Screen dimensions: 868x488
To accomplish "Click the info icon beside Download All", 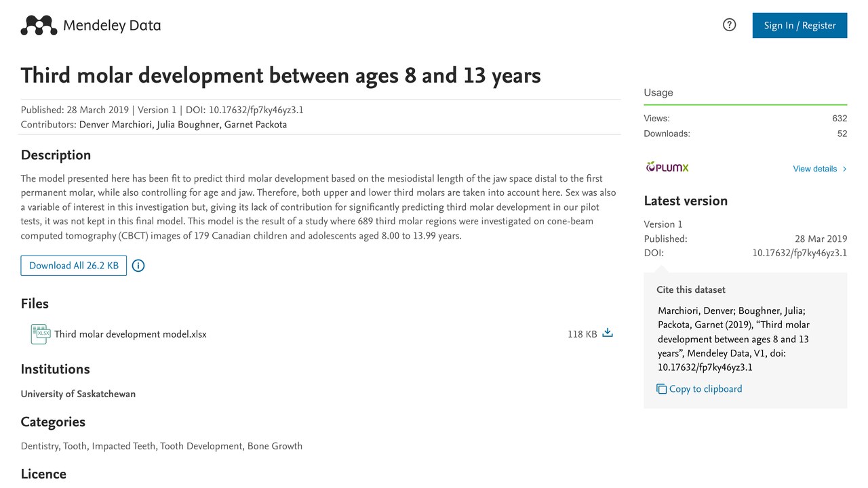I will tap(138, 266).
